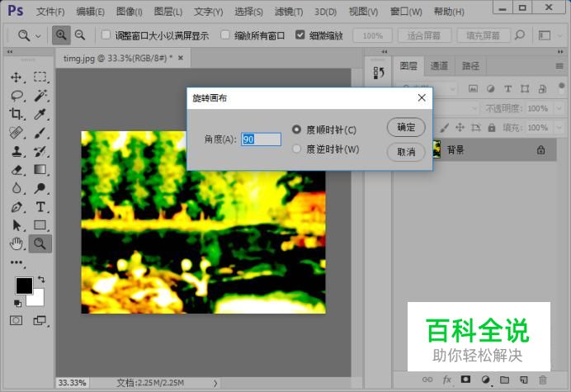Image resolution: width=571 pixels, height=392 pixels.
Task: Open the Image menu
Action: pyautogui.click(x=129, y=12)
